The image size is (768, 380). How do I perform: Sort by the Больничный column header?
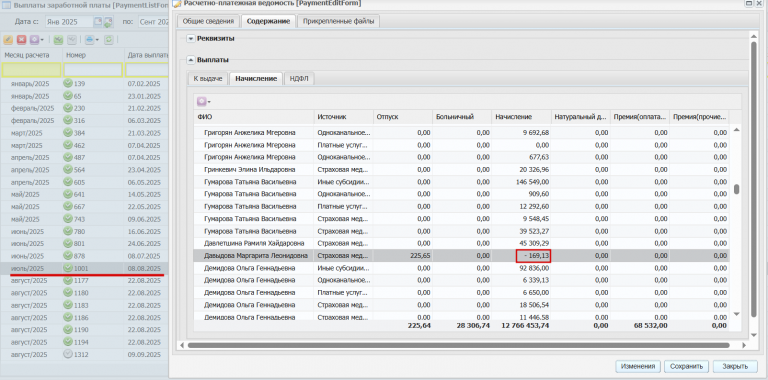461,117
